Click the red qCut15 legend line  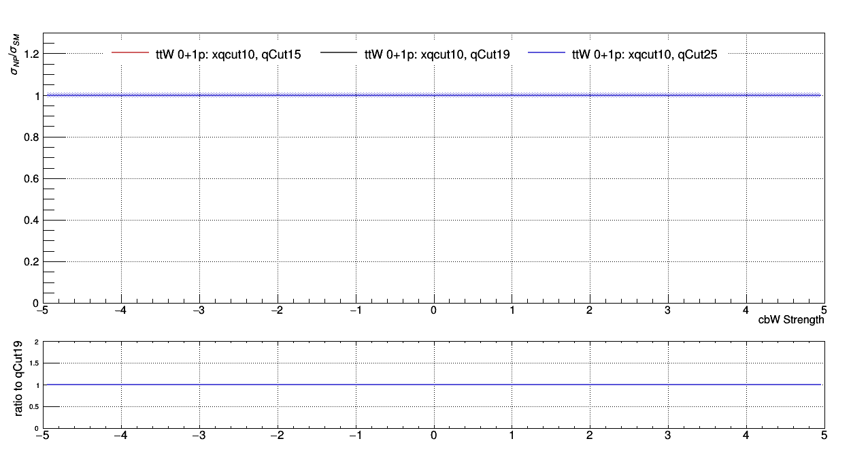[130, 52]
